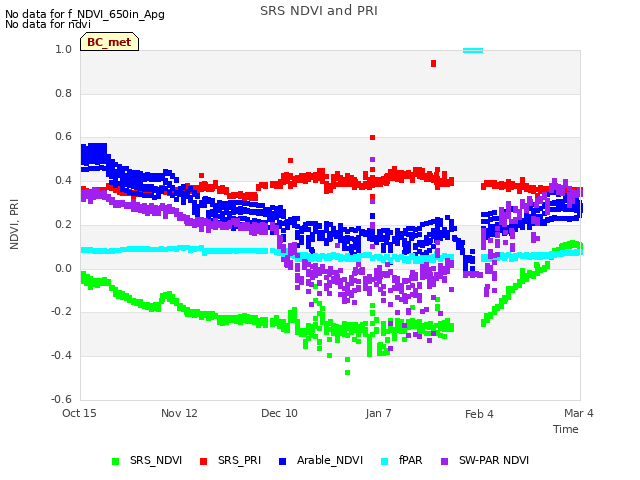
Task: Click the 0.6 y-axis tick label
Action: click(63, 136)
